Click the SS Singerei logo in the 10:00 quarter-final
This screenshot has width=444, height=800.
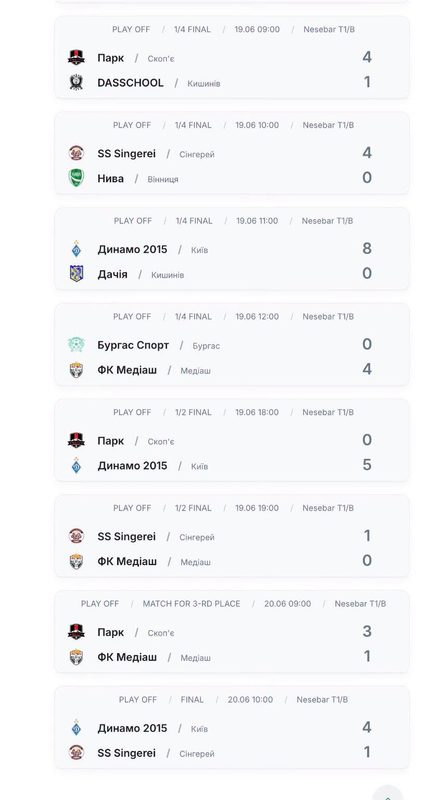[x=76, y=153]
